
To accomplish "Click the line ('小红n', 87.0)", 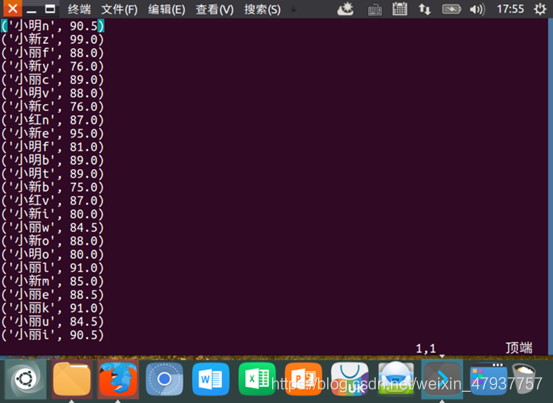I will pos(53,120).
